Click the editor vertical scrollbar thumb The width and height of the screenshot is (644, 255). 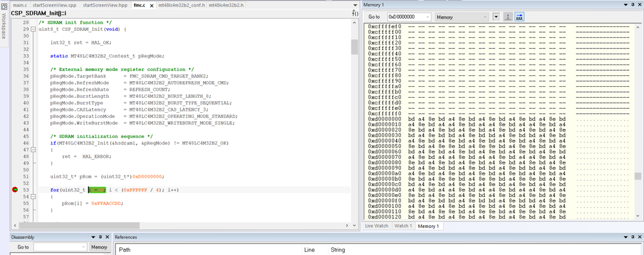point(354,47)
